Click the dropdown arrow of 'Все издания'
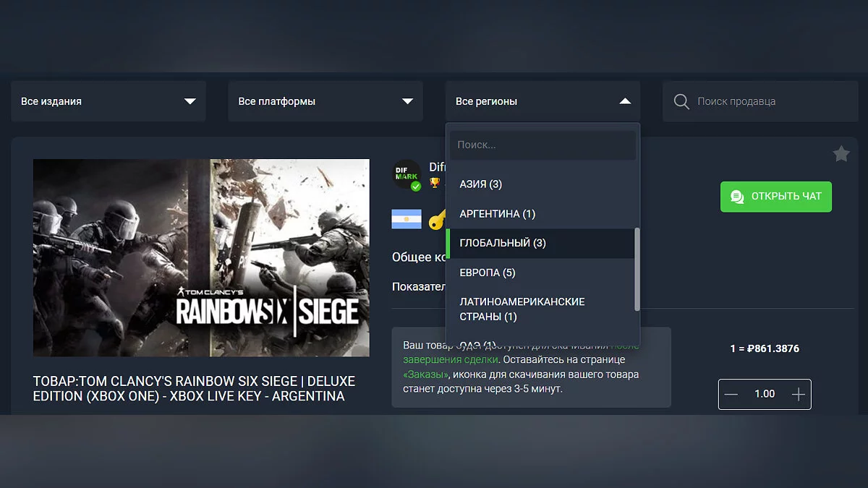The image size is (868, 488). tap(190, 101)
